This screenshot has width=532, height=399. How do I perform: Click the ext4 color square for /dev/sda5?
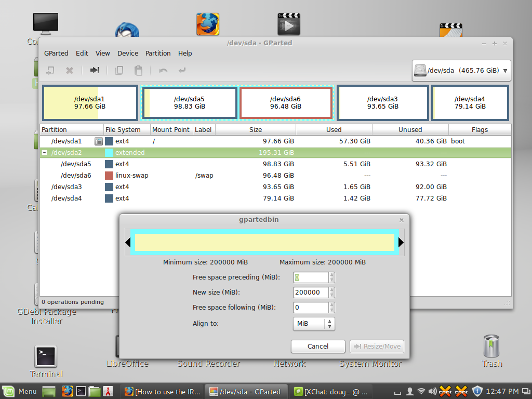click(109, 164)
